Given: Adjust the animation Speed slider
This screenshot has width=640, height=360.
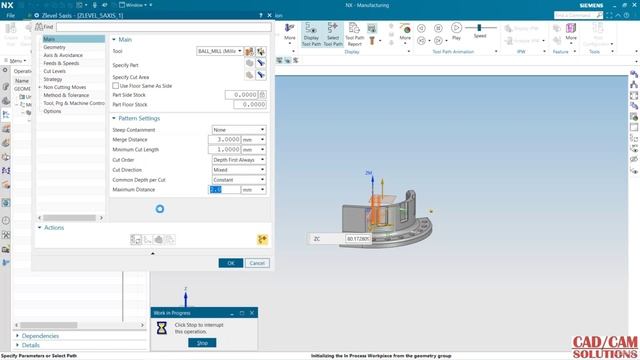Looking at the screenshot, I should (480, 28).
